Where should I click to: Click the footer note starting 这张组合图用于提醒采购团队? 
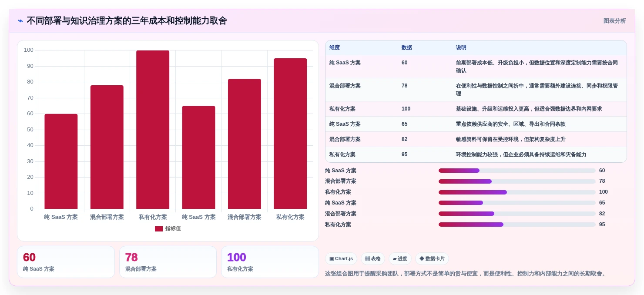click(466, 274)
